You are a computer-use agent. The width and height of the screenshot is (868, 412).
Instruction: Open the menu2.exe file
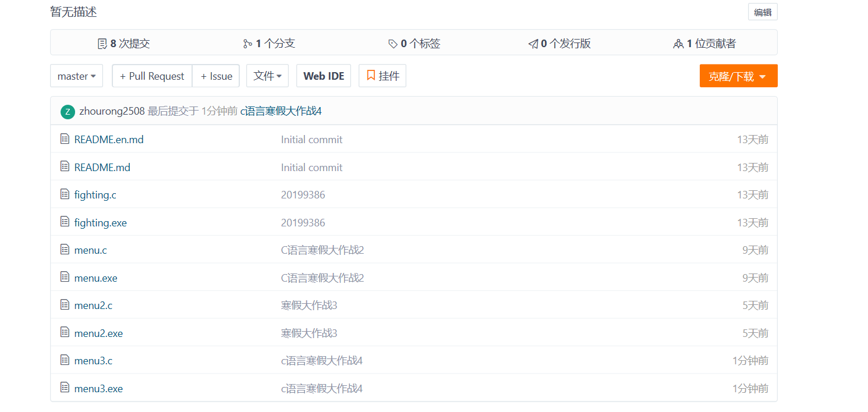[x=99, y=333]
